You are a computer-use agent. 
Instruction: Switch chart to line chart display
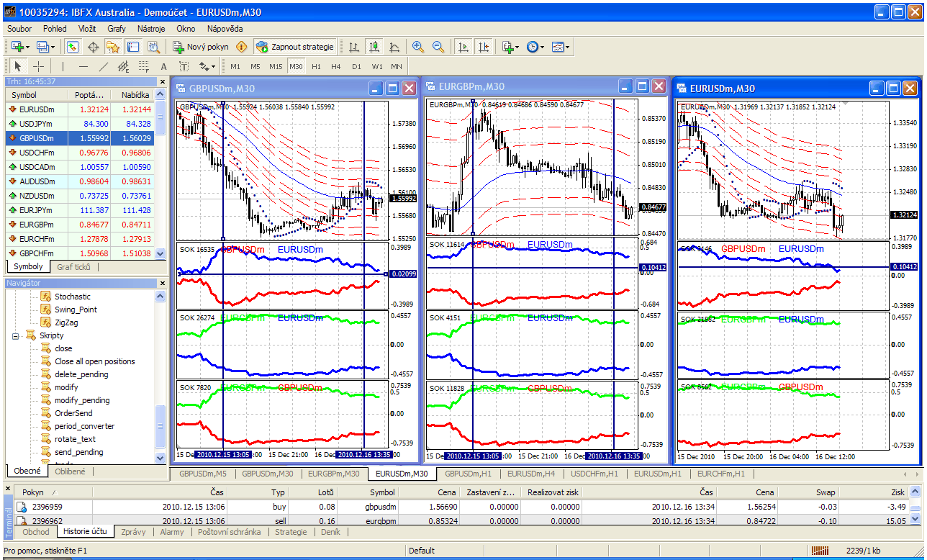pos(394,47)
